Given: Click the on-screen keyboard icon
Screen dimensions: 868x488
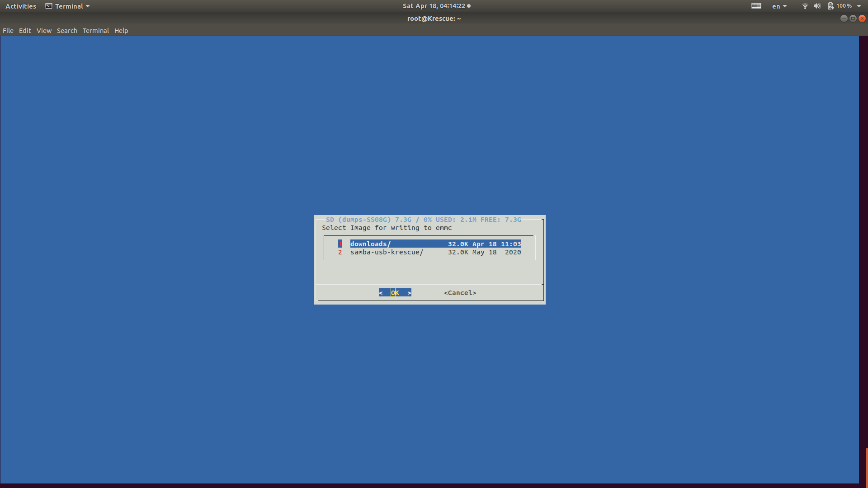Looking at the screenshot, I should click(756, 6).
